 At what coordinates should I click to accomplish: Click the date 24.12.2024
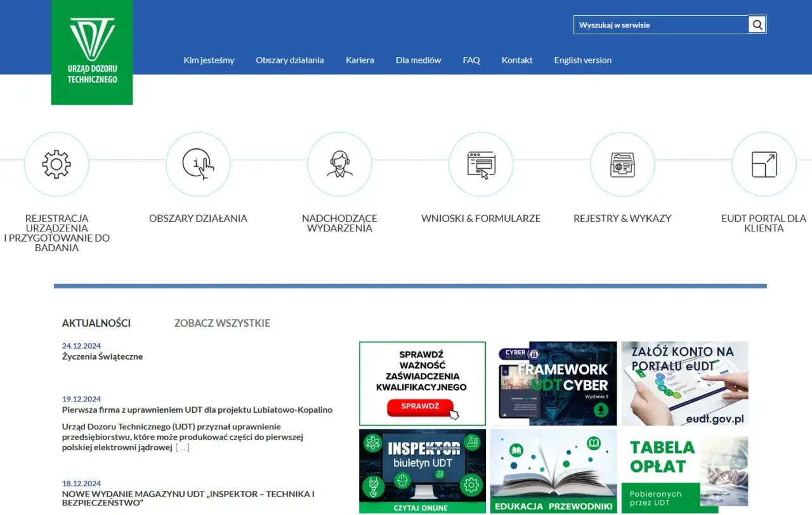tap(81, 346)
